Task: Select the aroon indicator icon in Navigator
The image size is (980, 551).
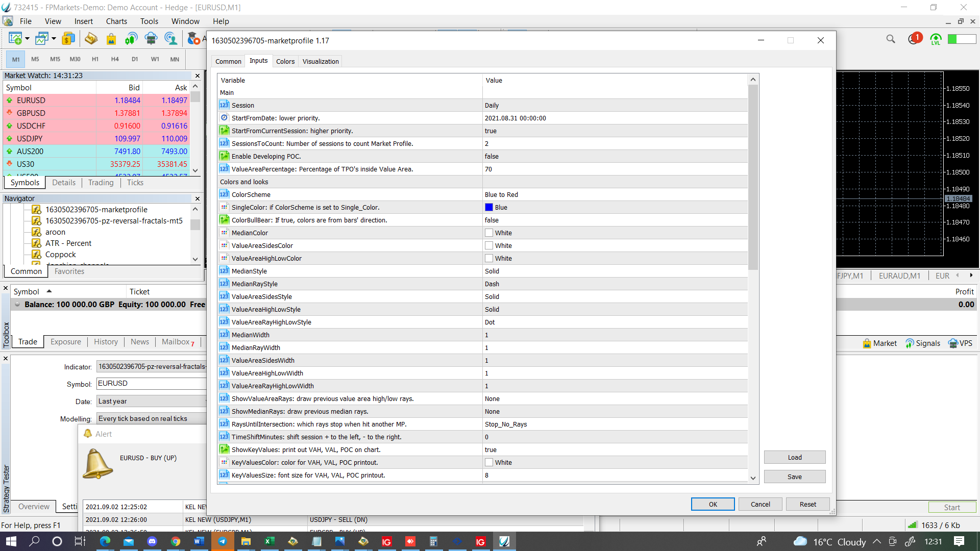Action: pos(36,232)
